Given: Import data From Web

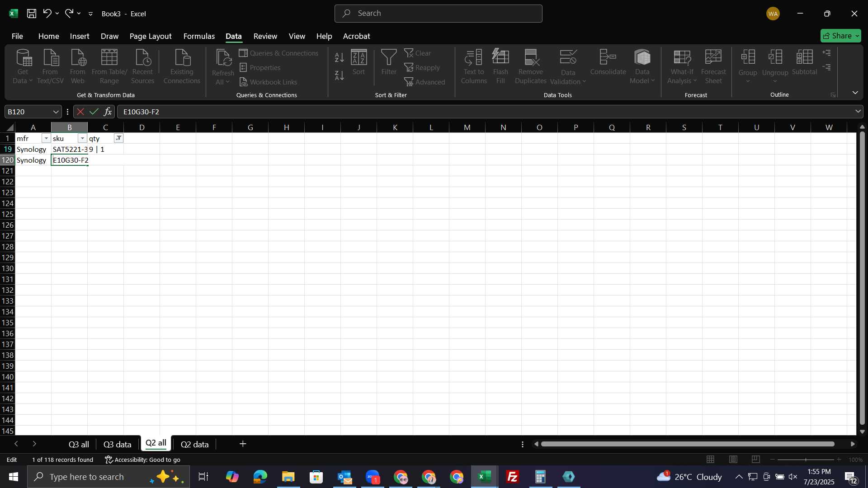Looking at the screenshot, I should [x=78, y=66].
